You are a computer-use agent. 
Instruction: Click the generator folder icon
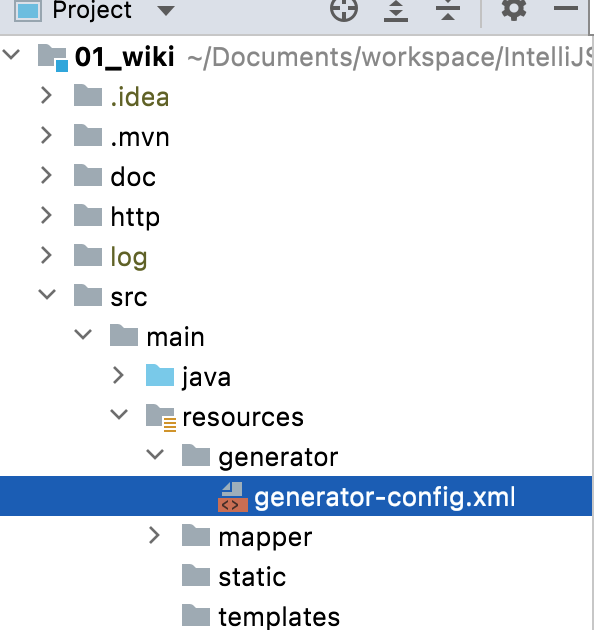click(196, 455)
